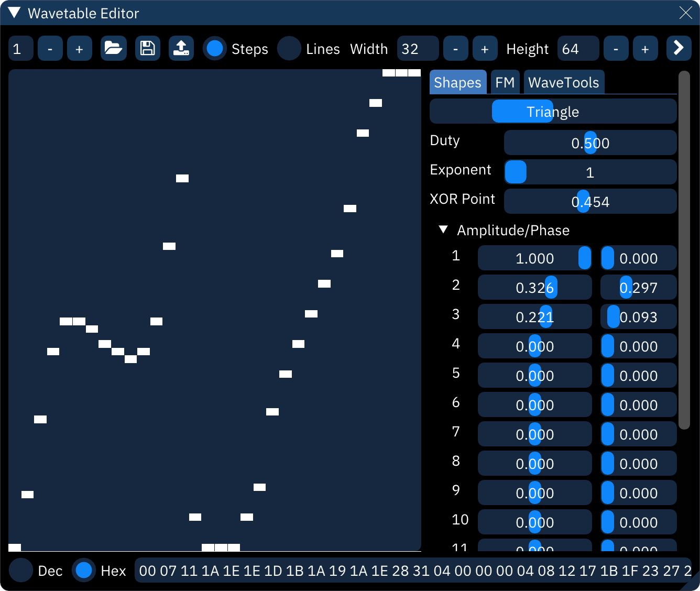Select the Lines display mode

click(289, 49)
